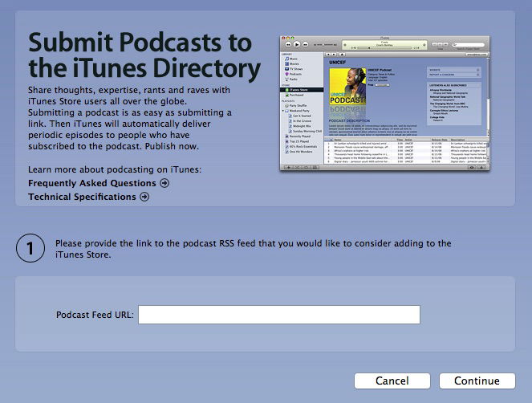Click arrow icon beside Frequently Asked Questions
Viewport: 532px width, 403px height.
tap(164, 183)
